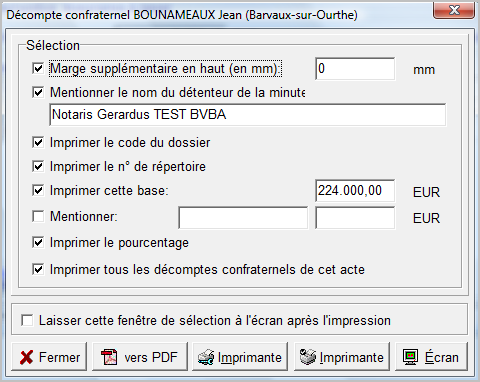480x382 pixels.
Task: Enable the unchecked 'Mentionner:' checkbox
Action: click(38, 216)
